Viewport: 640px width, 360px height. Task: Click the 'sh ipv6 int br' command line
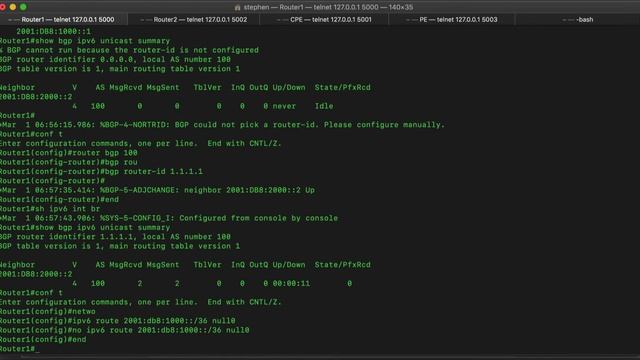(50, 209)
